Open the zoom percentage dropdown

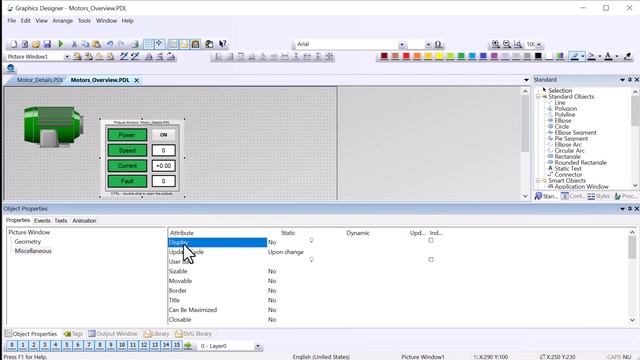539,44
